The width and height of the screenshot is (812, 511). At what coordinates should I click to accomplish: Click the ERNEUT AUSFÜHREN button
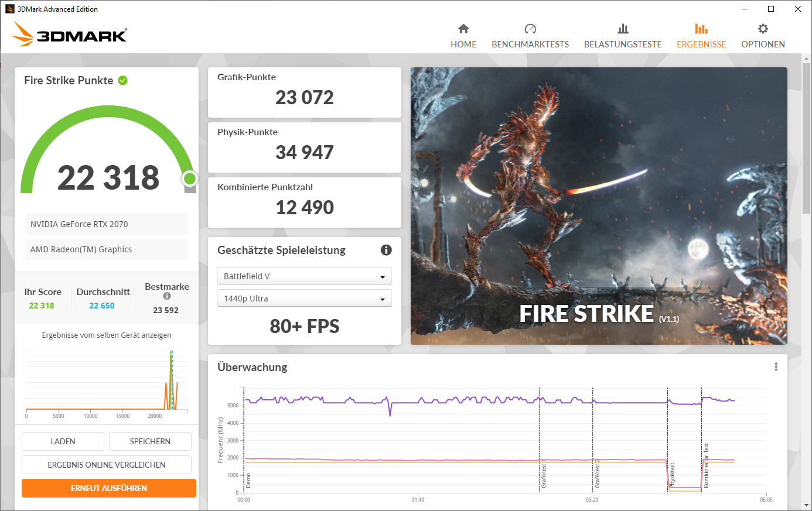[108, 488]
